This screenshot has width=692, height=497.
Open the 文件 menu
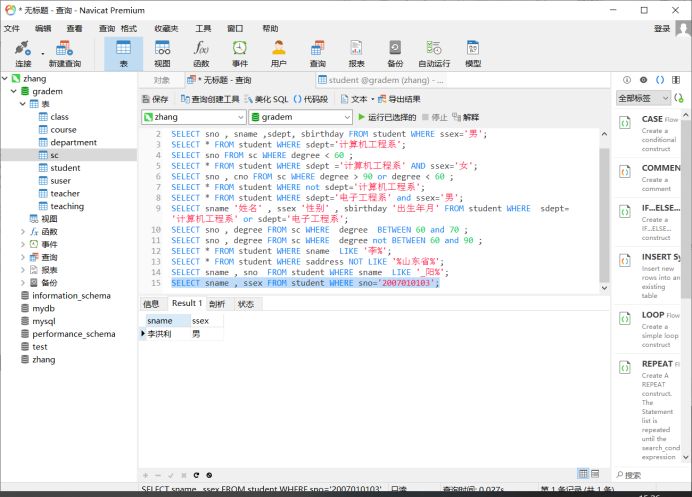12,29
